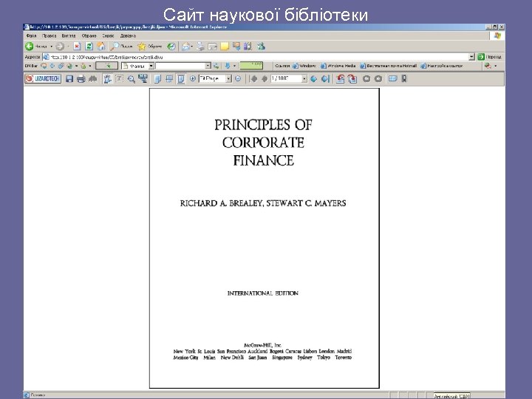Click the zoom in plus button

192,79
